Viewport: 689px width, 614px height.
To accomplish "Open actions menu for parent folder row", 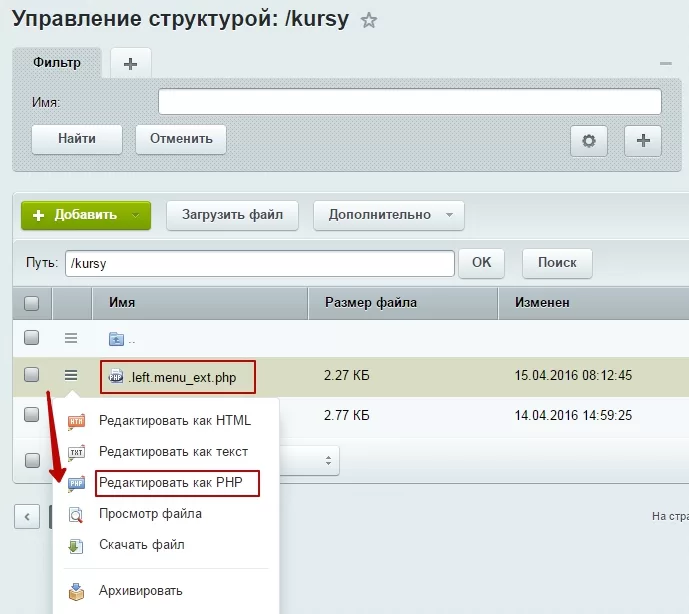I will (71, 338).
